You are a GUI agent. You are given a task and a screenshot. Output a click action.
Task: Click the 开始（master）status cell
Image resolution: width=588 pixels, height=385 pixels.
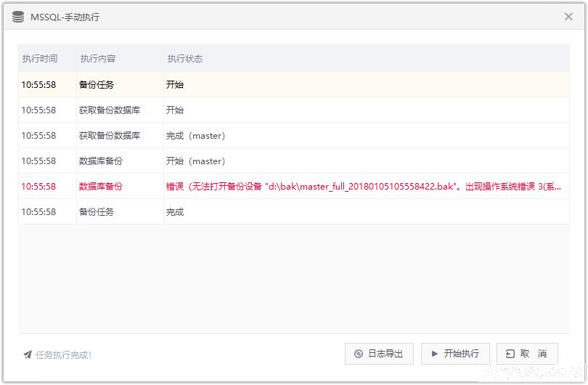[196, 161]
